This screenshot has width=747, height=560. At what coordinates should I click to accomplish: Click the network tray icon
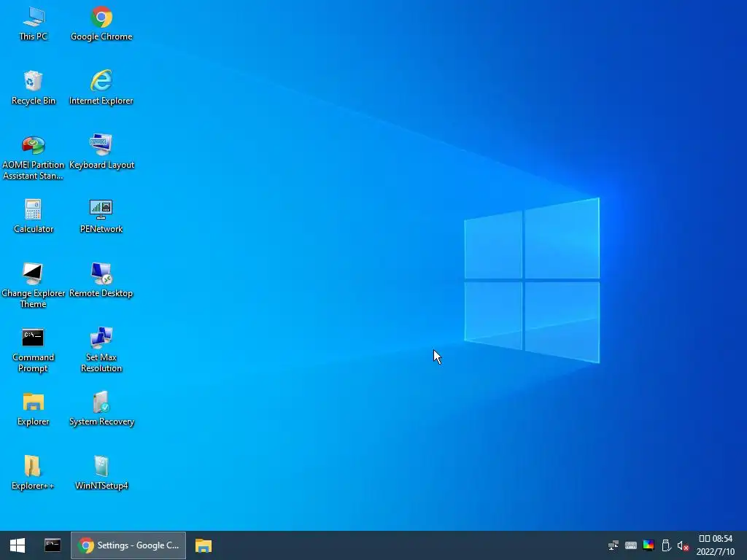click(613, 545)
